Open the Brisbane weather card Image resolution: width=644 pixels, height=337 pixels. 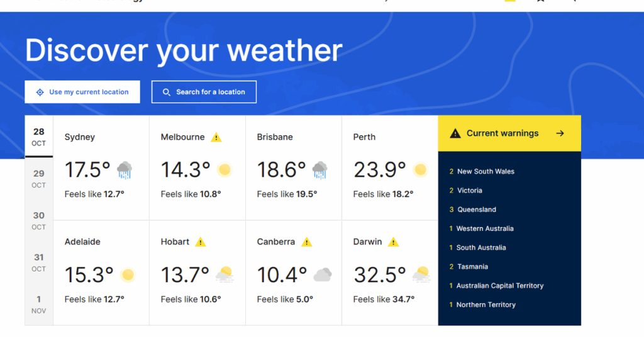[293, 167]
